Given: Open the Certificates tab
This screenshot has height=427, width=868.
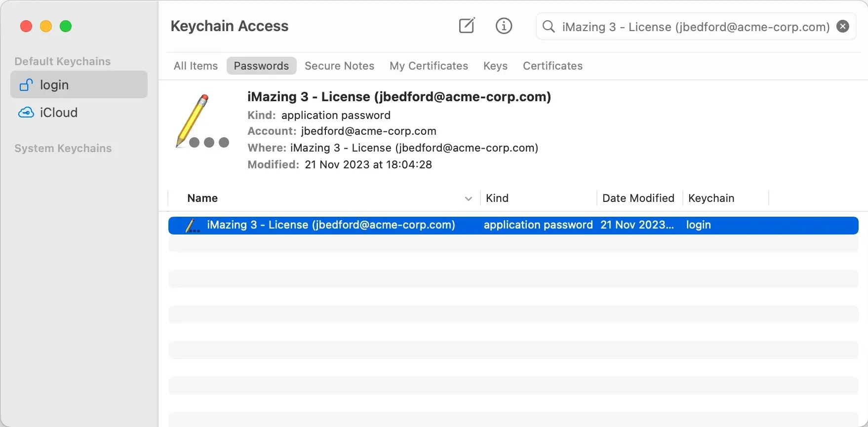Looking at the screenshot, I should pos(552,66).
